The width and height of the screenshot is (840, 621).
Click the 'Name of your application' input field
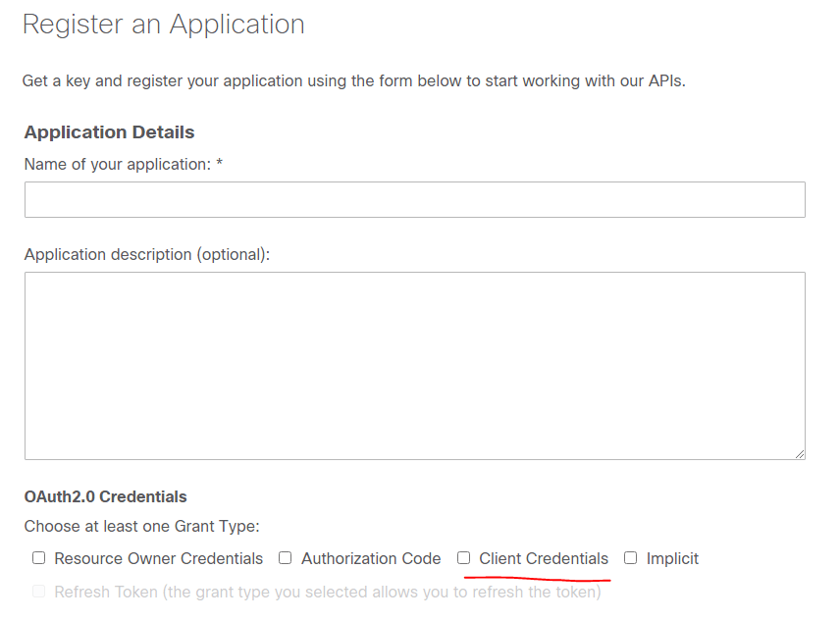pos(414,199)
